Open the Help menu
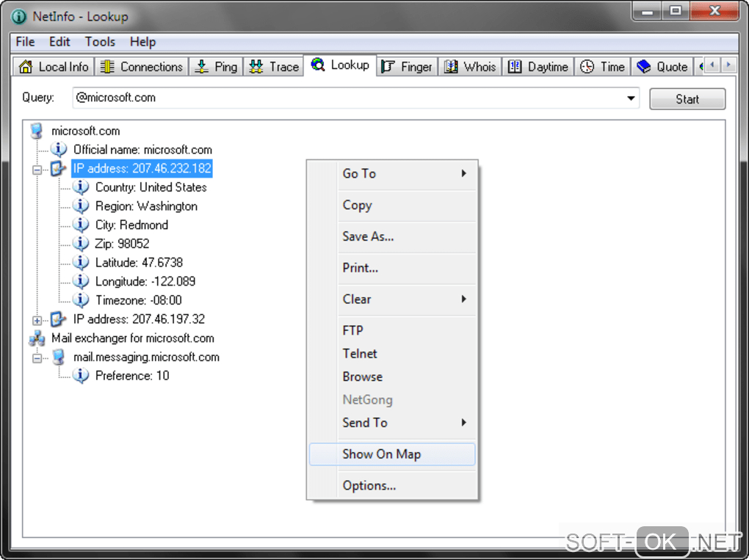Viewport: 749px width, 560px height. pos(142,42)
